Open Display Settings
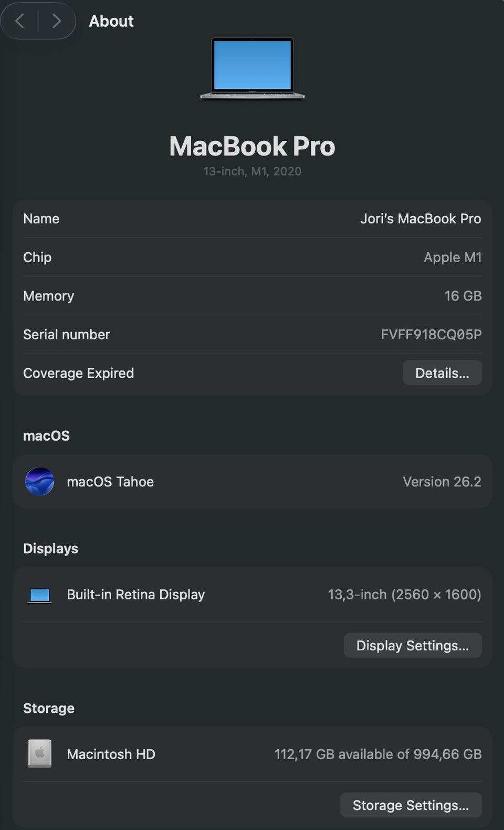 tap(413, 645)
